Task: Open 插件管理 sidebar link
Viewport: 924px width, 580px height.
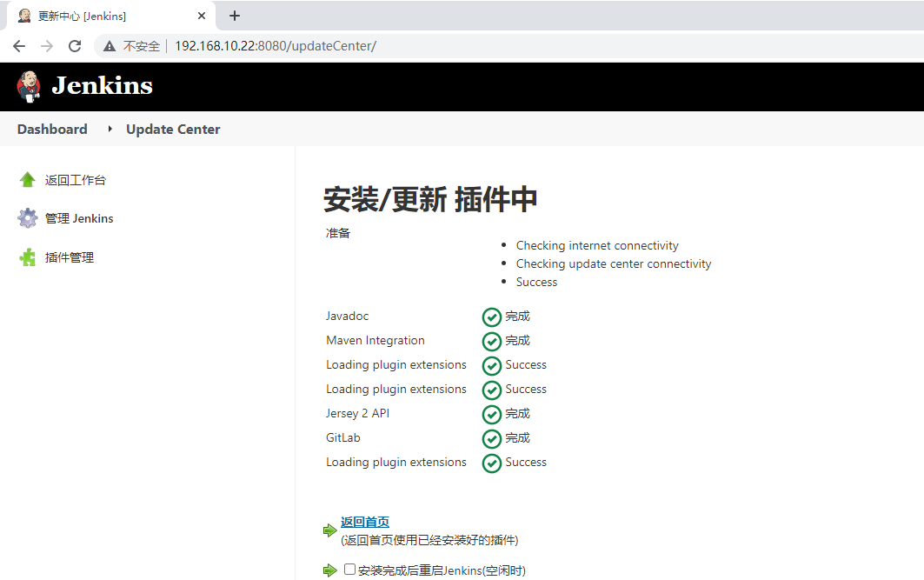Action: [x=70, y=257]
